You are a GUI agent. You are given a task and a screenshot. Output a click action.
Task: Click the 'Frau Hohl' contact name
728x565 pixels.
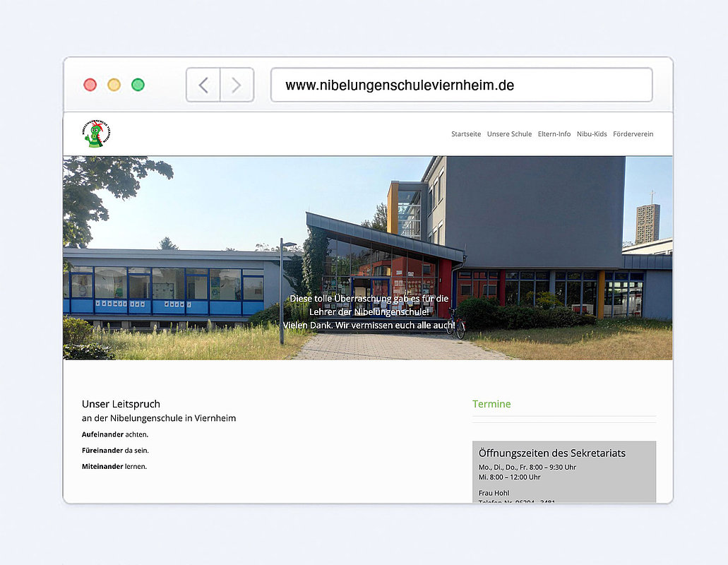click(494, 493)
